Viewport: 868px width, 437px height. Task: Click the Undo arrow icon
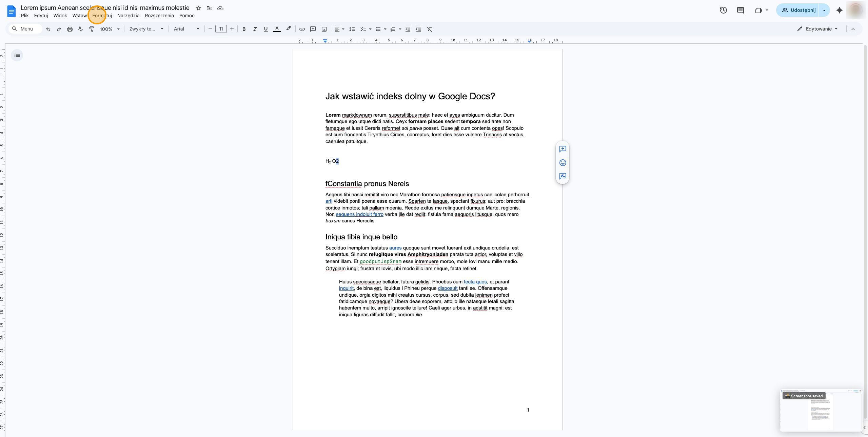48,29
